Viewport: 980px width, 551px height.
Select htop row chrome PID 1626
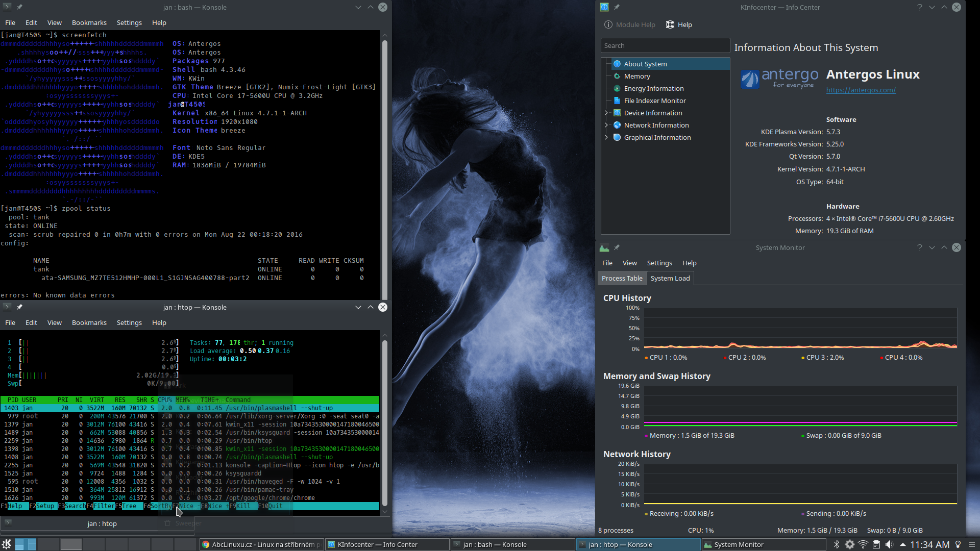coord(189,498)
